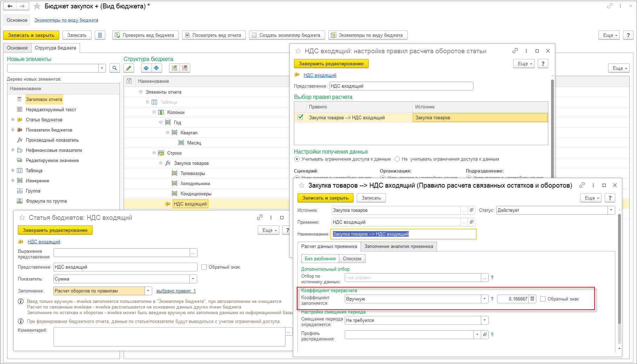Move element down with blue arrow icon

tap(156, 68)
